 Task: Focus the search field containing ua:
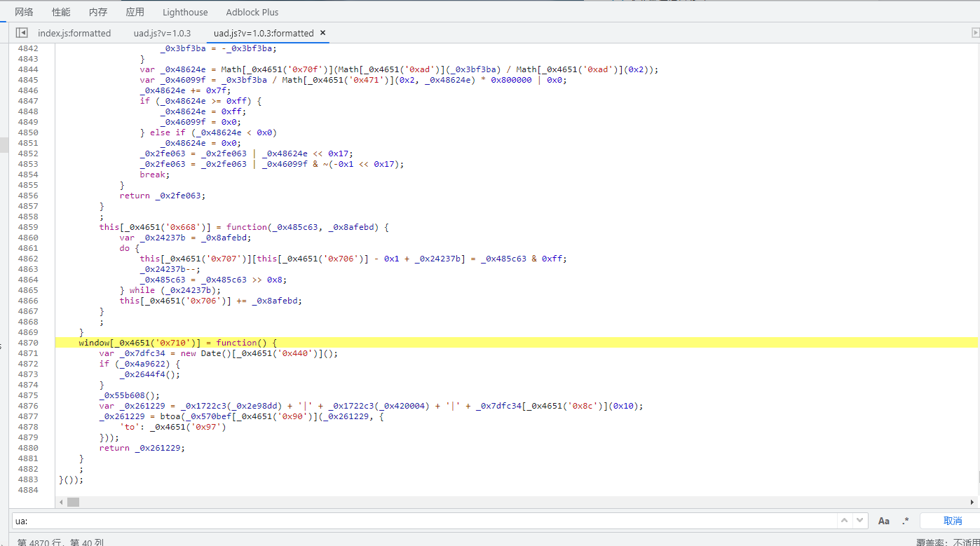tap(424, 521)
